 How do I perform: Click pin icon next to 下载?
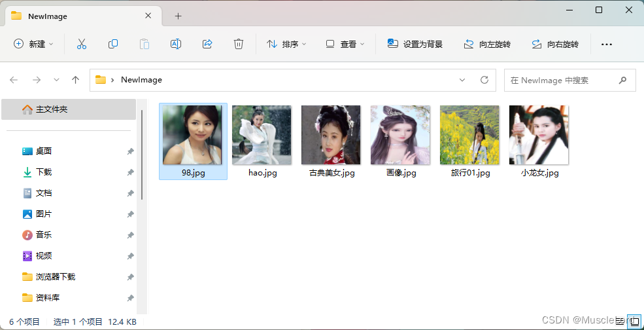pyautogui.click(x=130, y=172)
